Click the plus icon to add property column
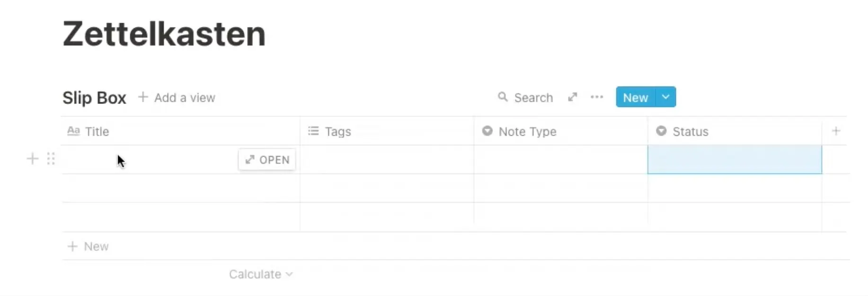Viewport: 868px width, 296px height. tap(836, 131)
